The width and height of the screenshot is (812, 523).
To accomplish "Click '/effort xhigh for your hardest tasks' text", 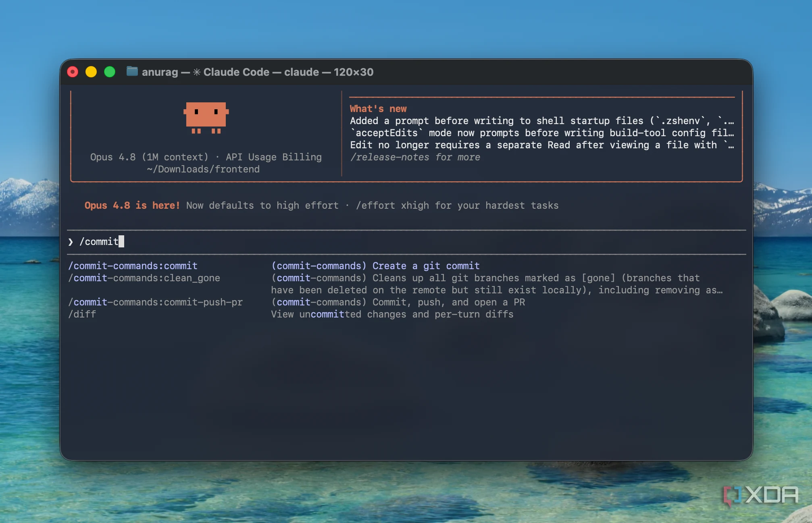I will 457,205.
